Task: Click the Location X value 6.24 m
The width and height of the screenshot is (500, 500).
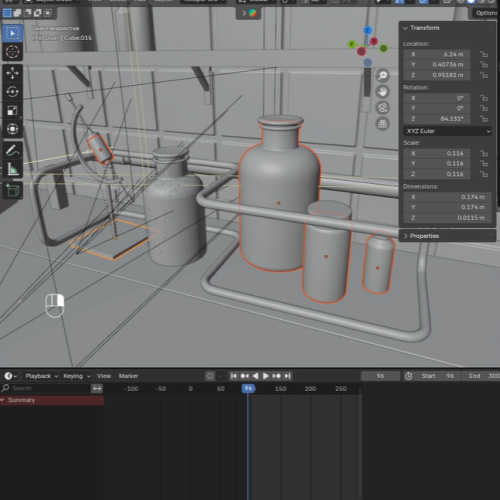Action: [437, 54]
